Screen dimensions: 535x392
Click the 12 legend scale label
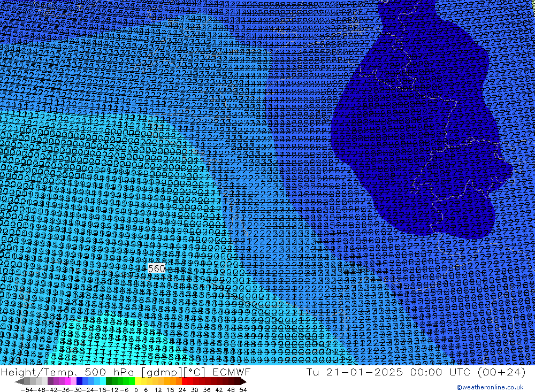(158, 390)
